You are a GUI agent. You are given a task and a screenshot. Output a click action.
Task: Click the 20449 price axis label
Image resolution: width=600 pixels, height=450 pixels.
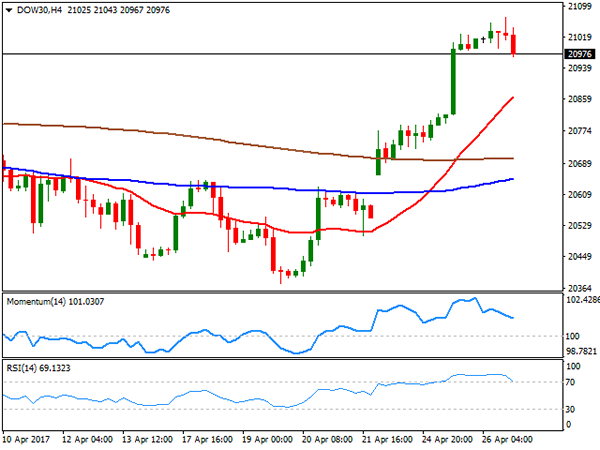580,256
